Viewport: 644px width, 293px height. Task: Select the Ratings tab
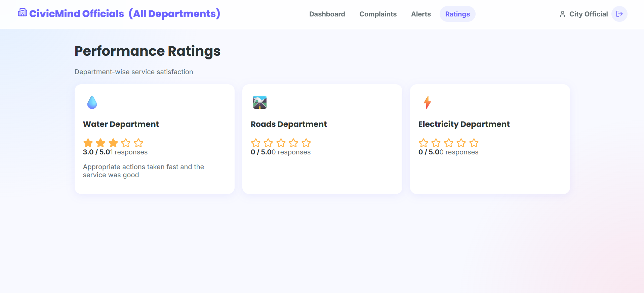(x=457, y=14)
